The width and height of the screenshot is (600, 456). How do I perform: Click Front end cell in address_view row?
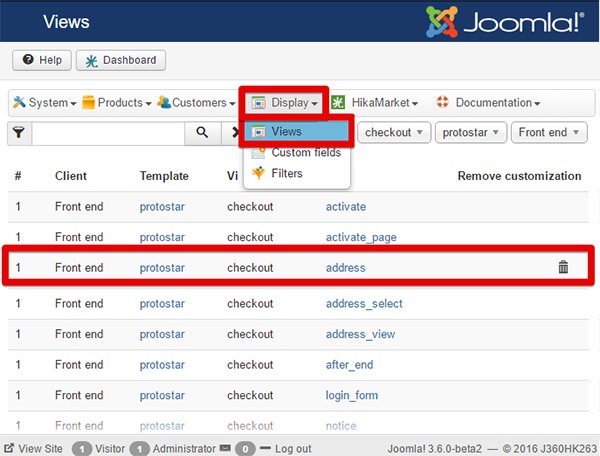coord(79,334)
